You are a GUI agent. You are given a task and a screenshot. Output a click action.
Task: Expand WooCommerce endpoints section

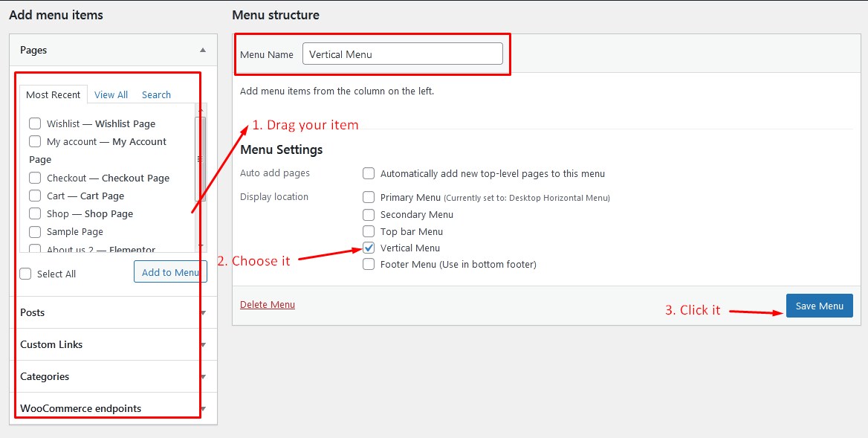click(203, 409)
